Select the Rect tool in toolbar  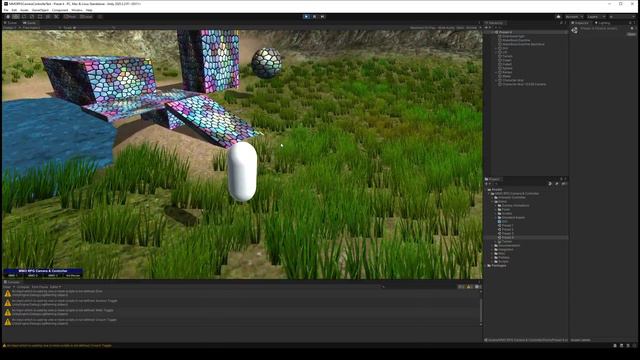tap(40, 17)
